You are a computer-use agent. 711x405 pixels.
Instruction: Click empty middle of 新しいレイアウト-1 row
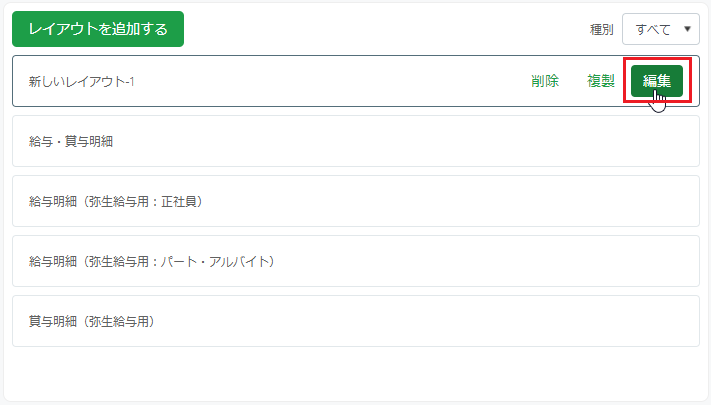pyautogui.click(x=331, y=82)
